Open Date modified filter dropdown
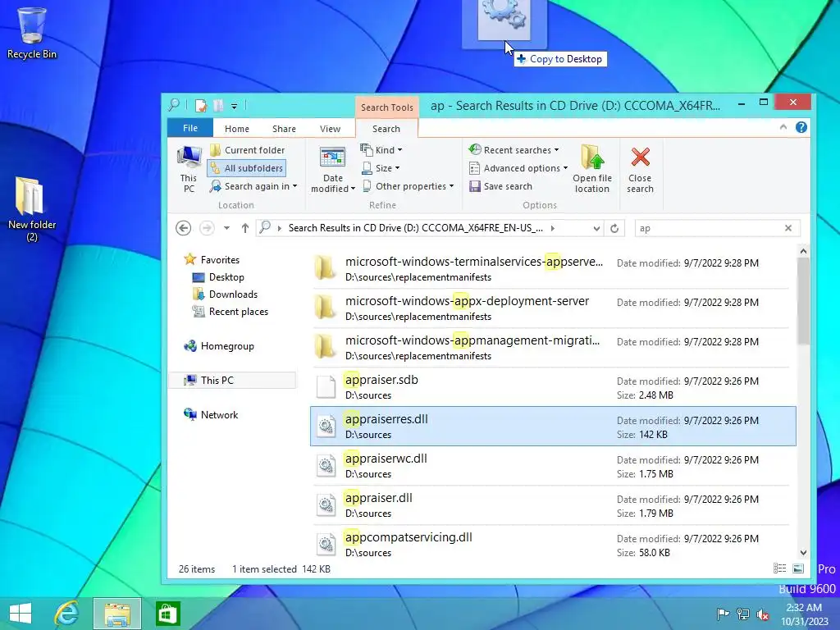 [333, 169]
